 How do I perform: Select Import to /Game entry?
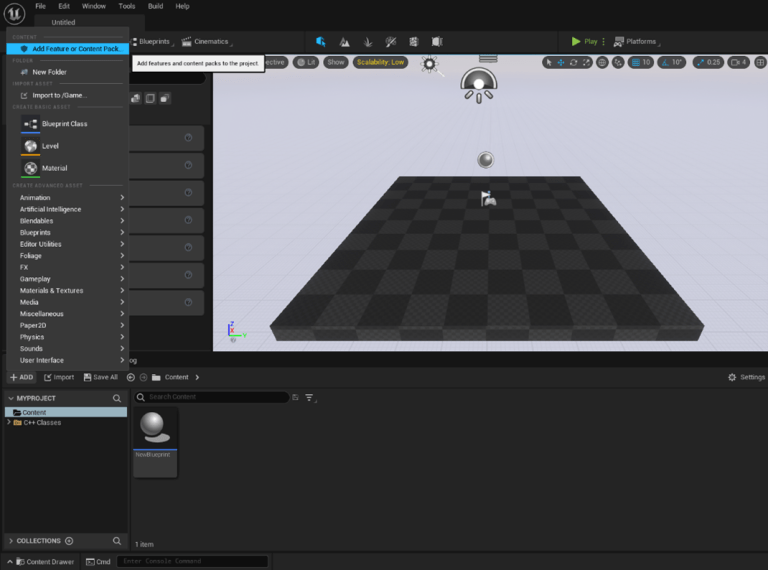[x=68, y=95]
